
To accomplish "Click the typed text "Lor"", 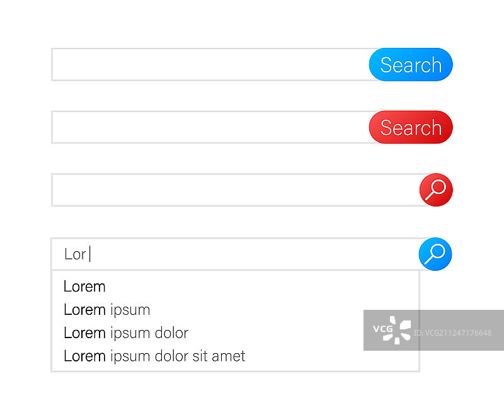I will pyautogui.click(x=75, y=254).
